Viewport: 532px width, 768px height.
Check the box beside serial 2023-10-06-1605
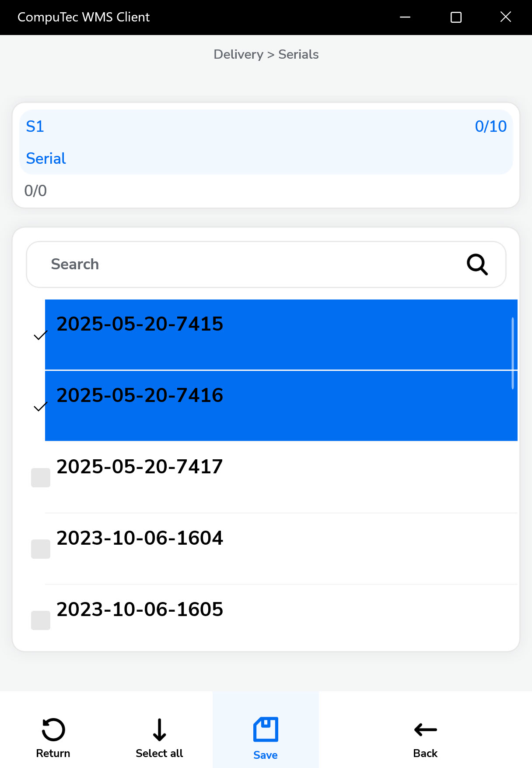(41, 620)
